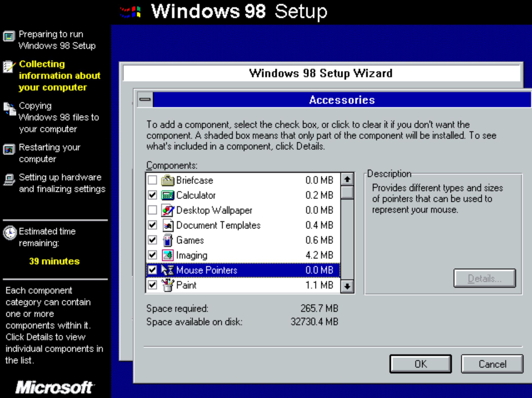Select the Briefcase row label
Image resolution: width=532 pixels, height=398 pixels.
195,180
